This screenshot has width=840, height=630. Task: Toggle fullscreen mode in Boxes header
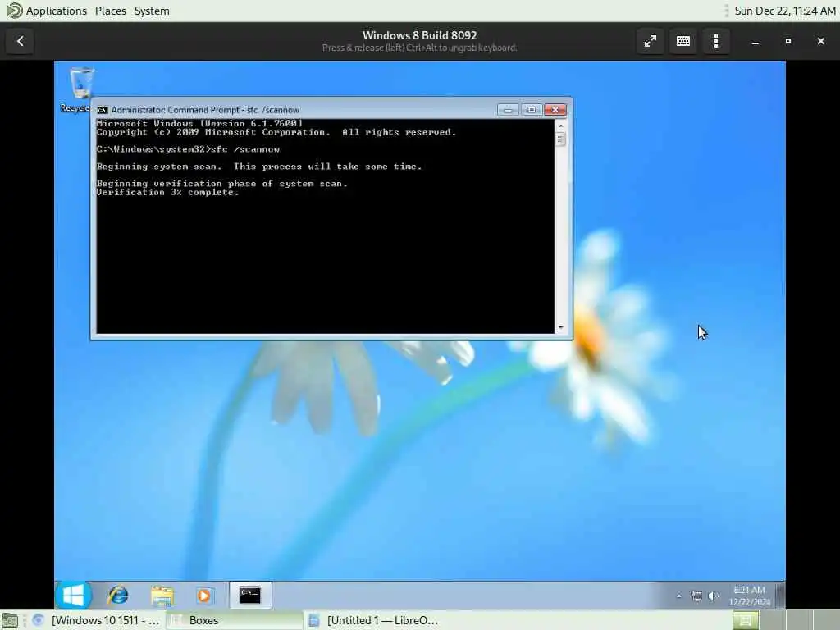tap(650, 41)
